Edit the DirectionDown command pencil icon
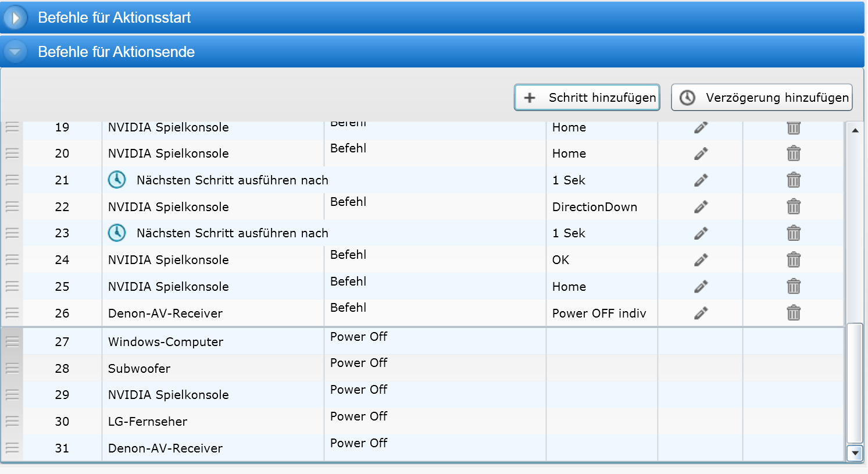868x474 pixels. point(701,206)
